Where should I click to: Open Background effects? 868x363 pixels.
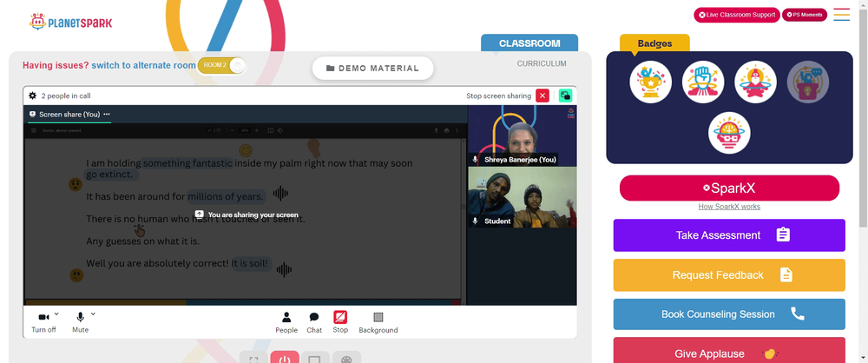point(378,322)
